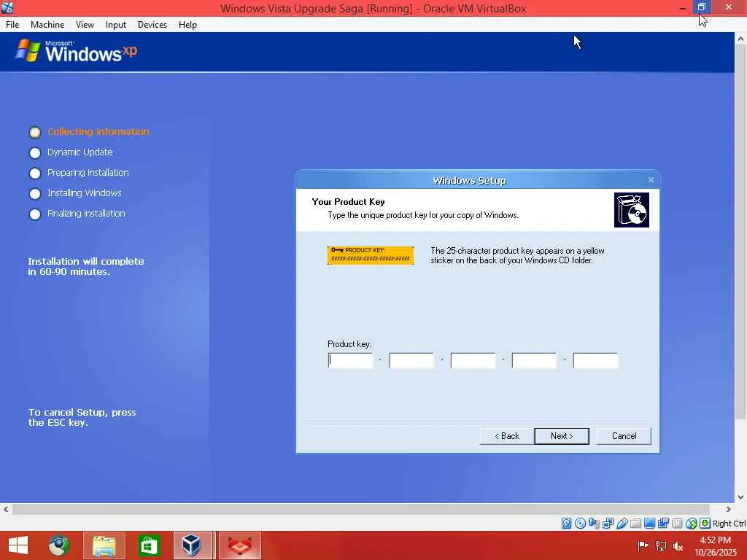The height and width of the screenshot is (560, 747).
Task: Click the horizontal scrollbar thumb
Action: pyautogui.click(x=361, y=509)
